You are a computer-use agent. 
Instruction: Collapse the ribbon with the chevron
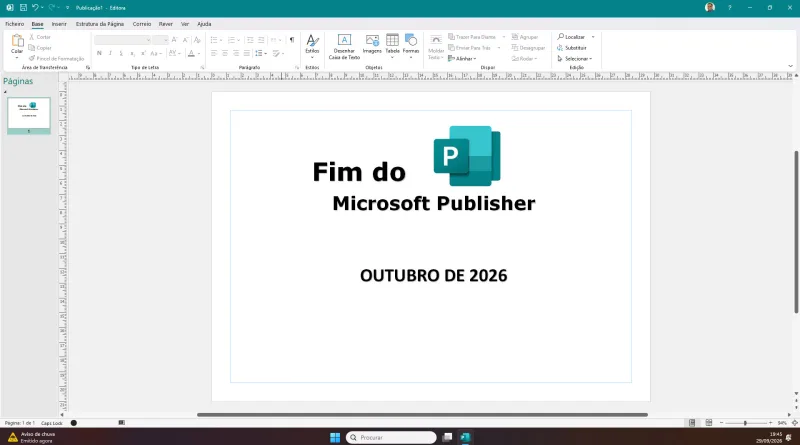click(x=790, y=66)
